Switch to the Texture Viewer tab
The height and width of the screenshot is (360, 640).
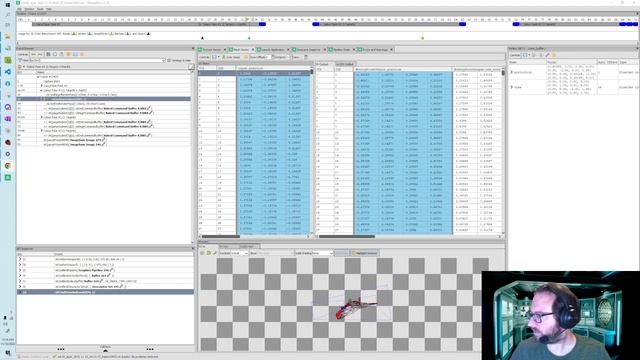click(x=212, y=49)
